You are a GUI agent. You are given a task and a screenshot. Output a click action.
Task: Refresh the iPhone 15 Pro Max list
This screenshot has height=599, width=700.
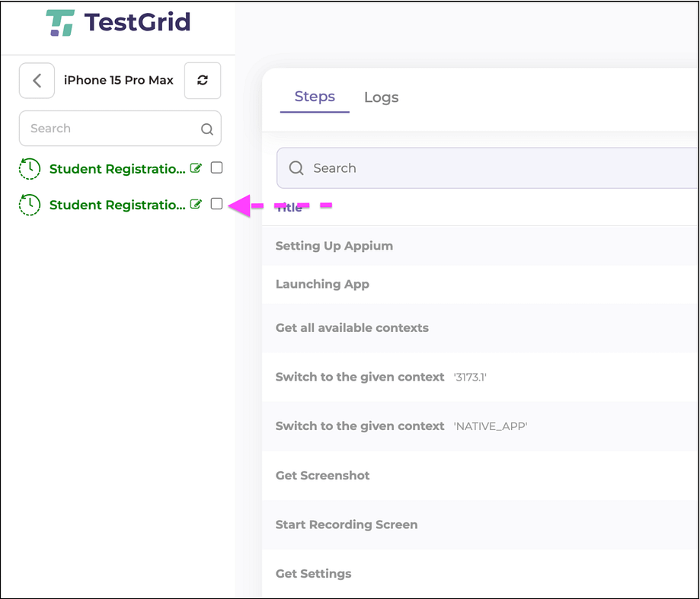pos(203,80)
